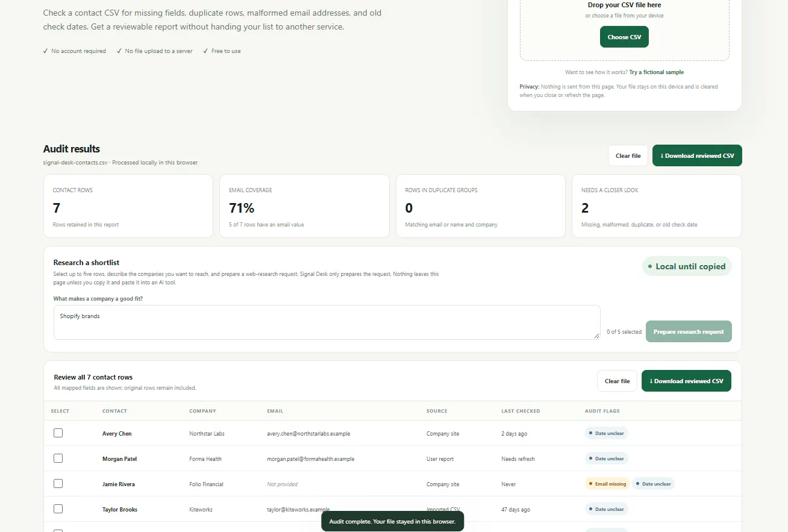Open the Try a fictional sample link

point(657,72)
